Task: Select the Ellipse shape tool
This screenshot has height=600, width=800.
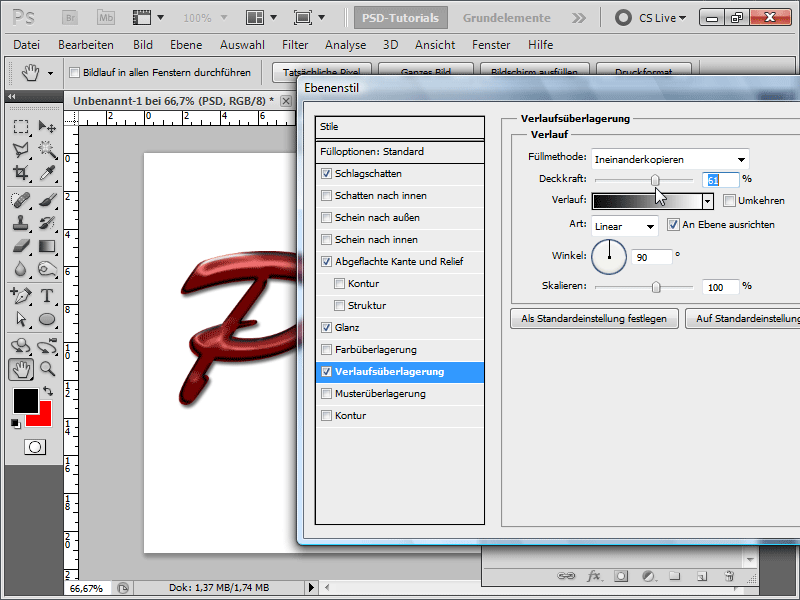Action: (47, 319)
